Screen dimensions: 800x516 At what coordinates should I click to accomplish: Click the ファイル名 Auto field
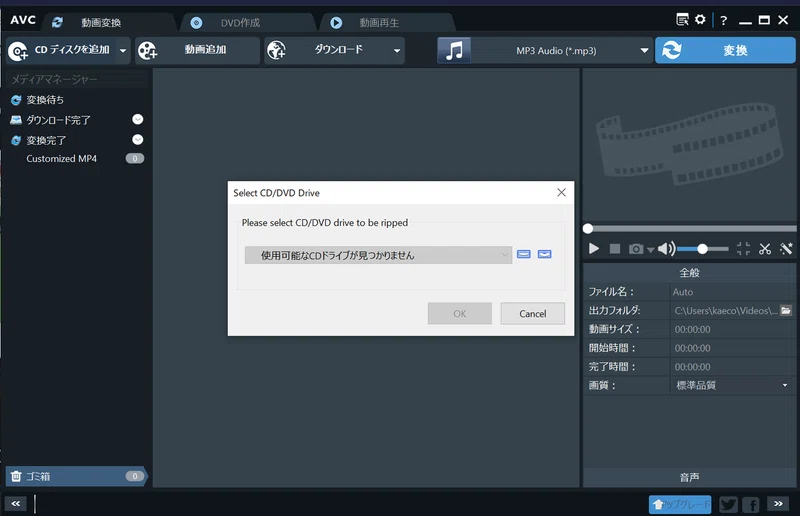pyautogui.click(x=732, y=292)
